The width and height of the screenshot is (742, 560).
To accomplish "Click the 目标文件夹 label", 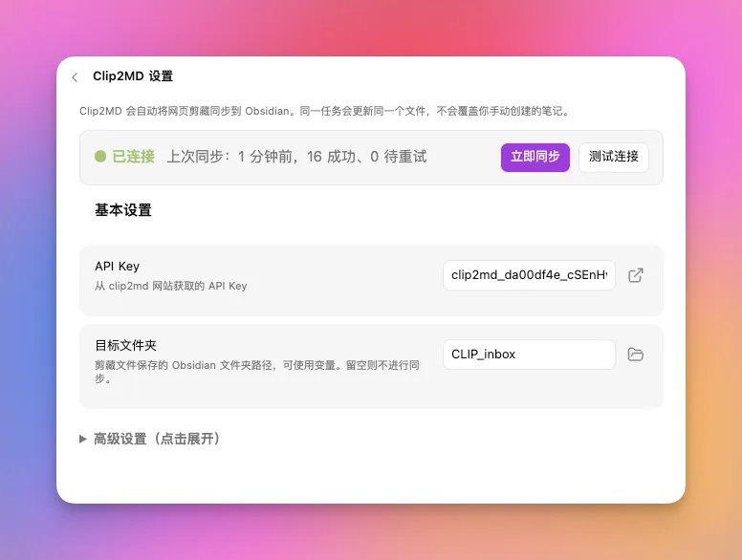I will [125, 345].
